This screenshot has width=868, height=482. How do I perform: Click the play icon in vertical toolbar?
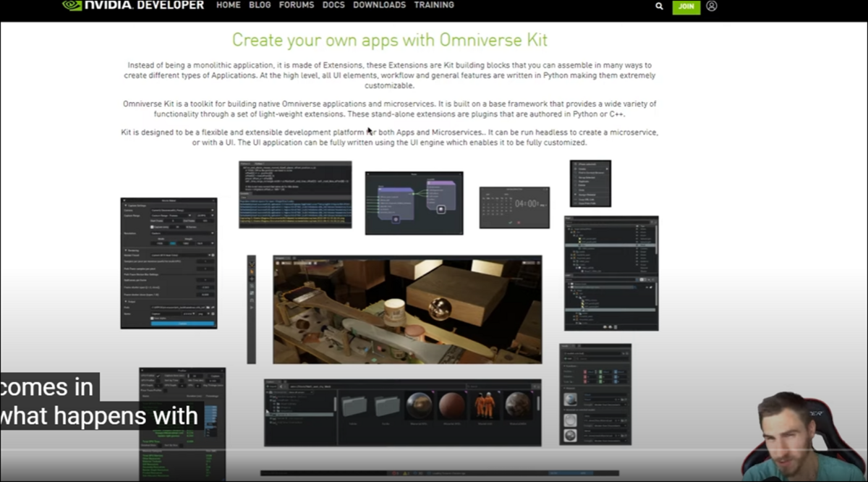pyautogui.click(x=252, y=307)
